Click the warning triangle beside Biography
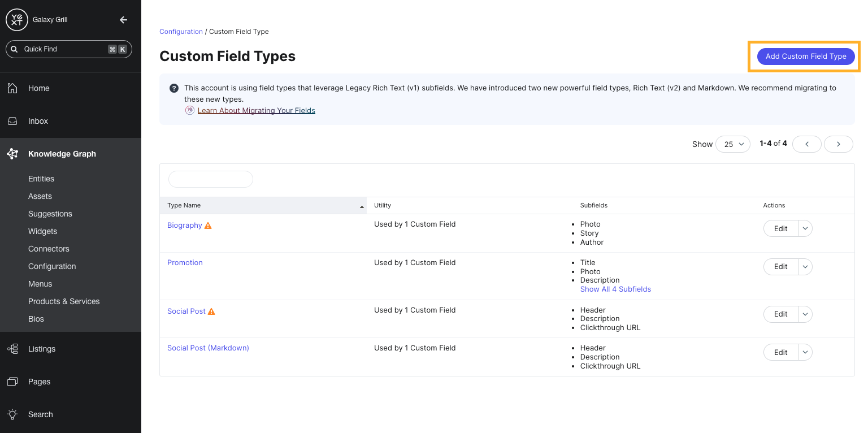The image size is (868, 433). click(x=207, y=225)
